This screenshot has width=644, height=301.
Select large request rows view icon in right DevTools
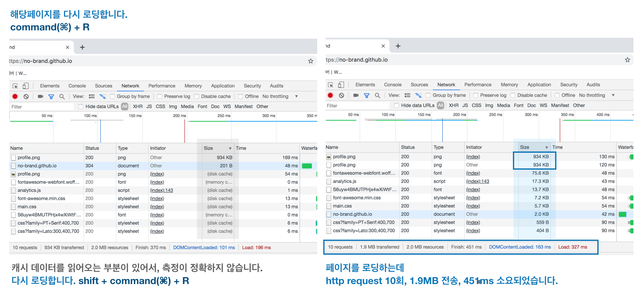[x=407, y=95]
